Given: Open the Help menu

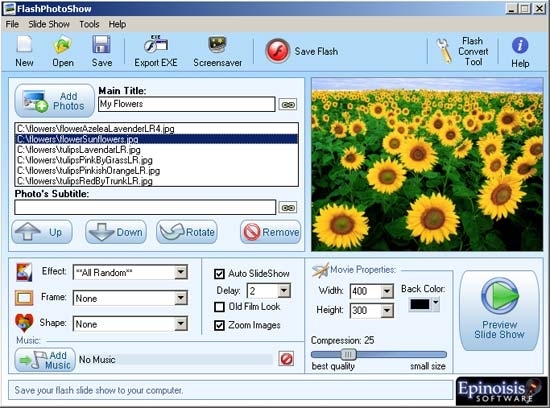Looking at the screenshot, I should (x=117, y=24).
